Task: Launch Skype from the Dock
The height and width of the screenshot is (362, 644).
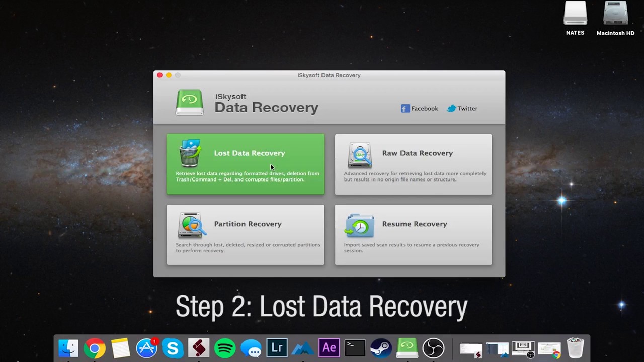Action: 173,348
